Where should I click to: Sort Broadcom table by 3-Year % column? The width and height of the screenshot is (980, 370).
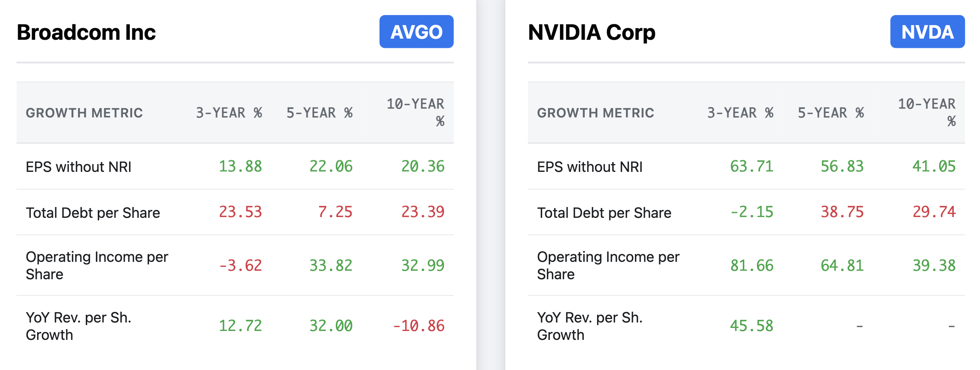[230, 112]
